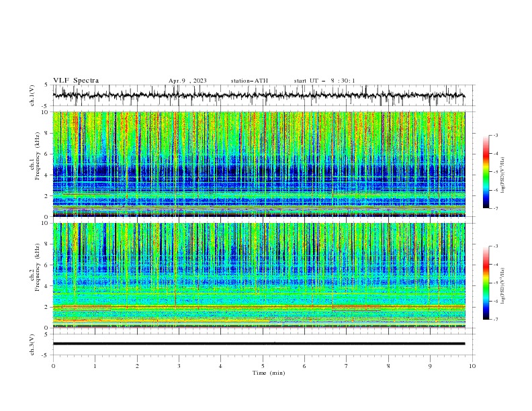
Task: Click the ch.1 spectrogram panel
Action: click(x=259, y=164)
